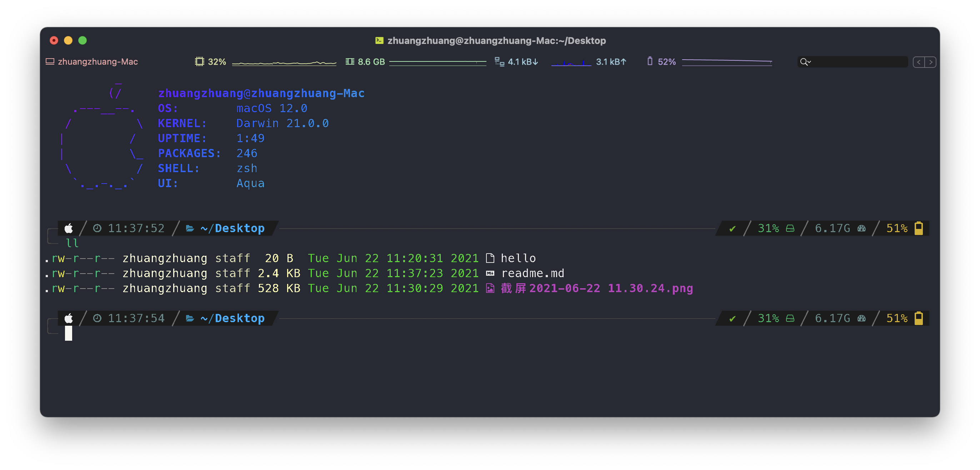The height and width of the screenshot is (470, 980).
Task: Click the image icon before the png file
Action: (x=490, y=289)
